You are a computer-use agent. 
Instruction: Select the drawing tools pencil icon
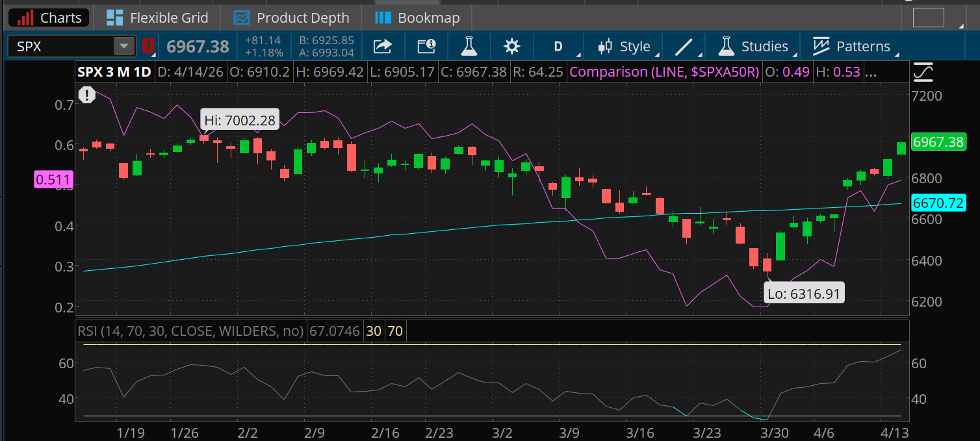tap(684, 45)
